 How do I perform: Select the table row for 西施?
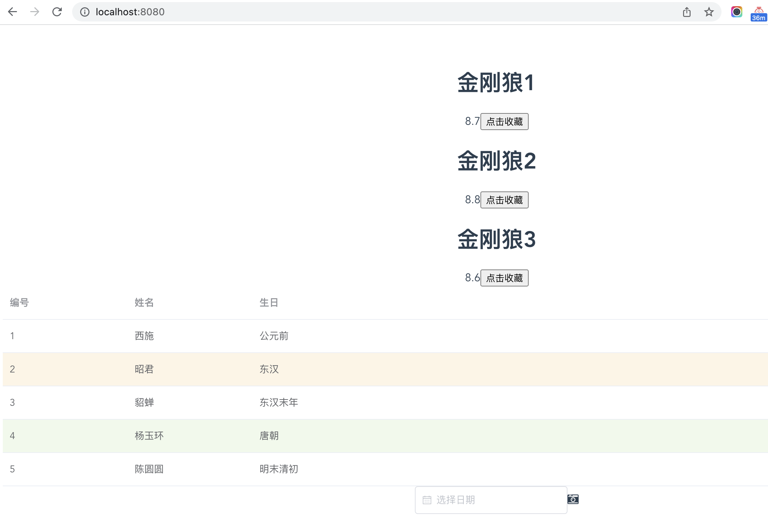144,336
